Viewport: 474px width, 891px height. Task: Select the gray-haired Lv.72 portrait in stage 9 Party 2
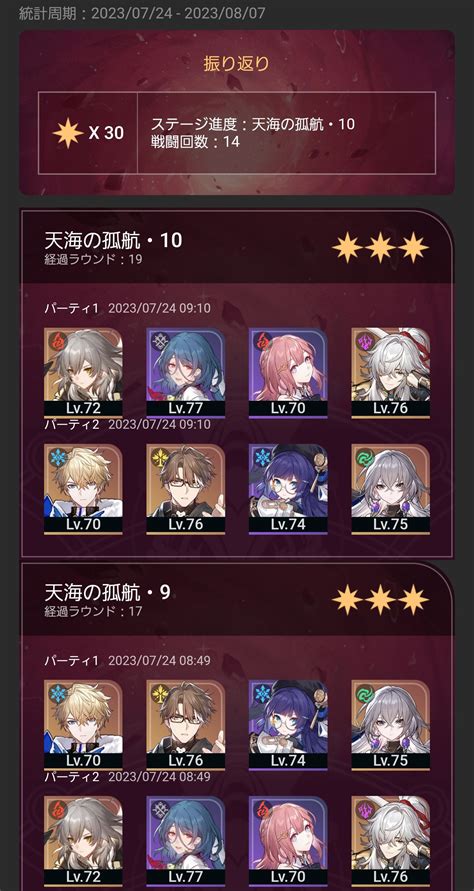pyautogui.click(x=83, y=842)
